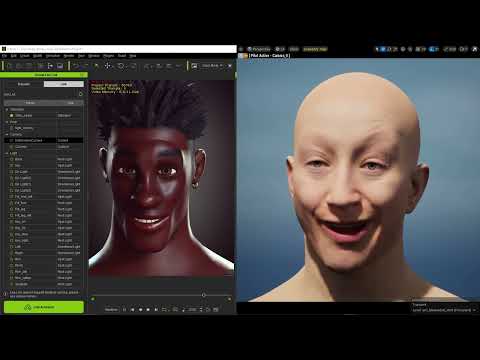480x360 pixels.
Task: Open the Help menu in iClone
Action: pyautogui.click(x=133, y=56)
